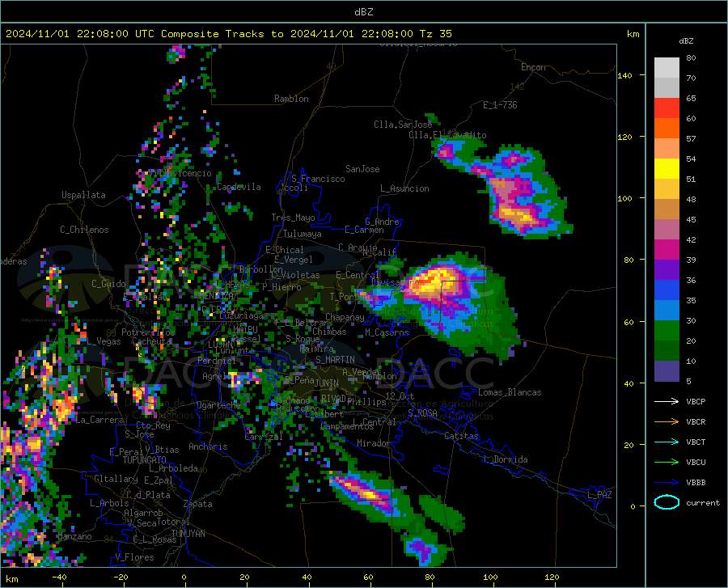Click the 'L_Vegas' place label
The image size is (728, 588).
(x=104, y=341)
